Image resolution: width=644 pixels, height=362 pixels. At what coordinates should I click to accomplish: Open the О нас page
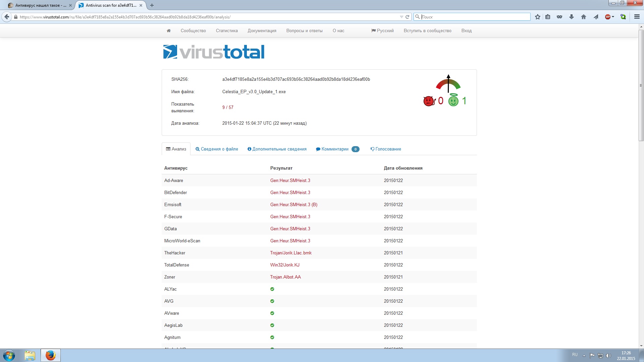pos(338,31)
